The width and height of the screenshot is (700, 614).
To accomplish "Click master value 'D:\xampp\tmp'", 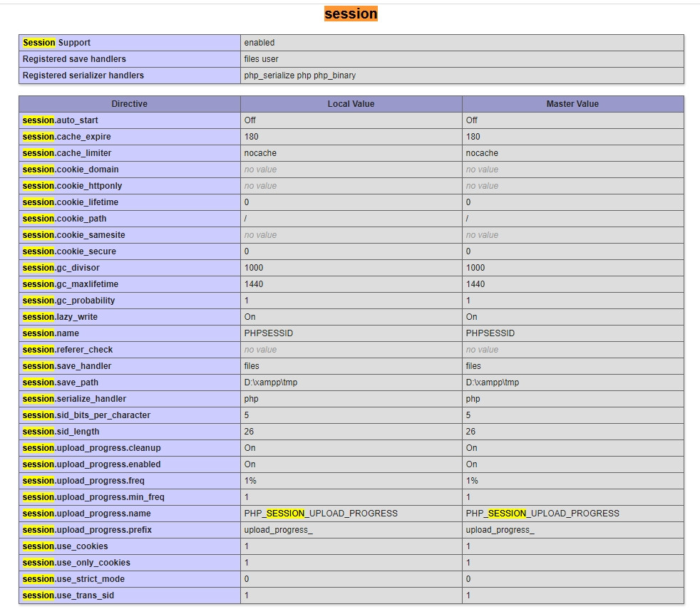I will pyautogui.click(x=493, y=383).
